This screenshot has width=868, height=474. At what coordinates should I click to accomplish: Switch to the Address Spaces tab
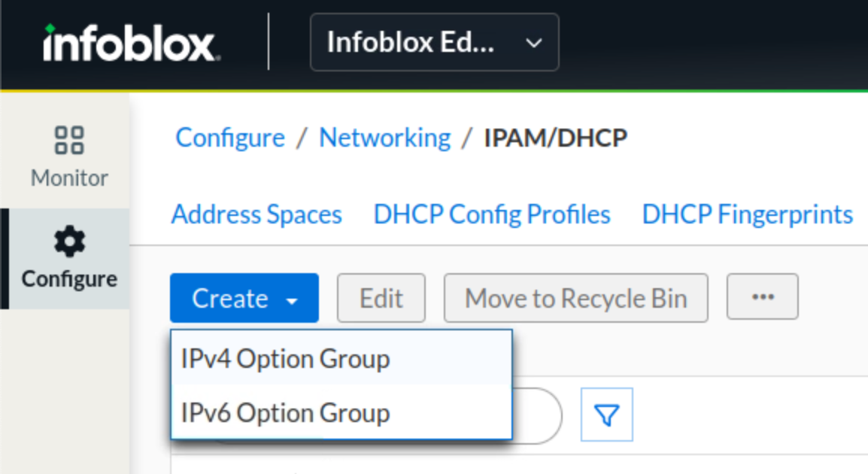[x=256, y=214]
